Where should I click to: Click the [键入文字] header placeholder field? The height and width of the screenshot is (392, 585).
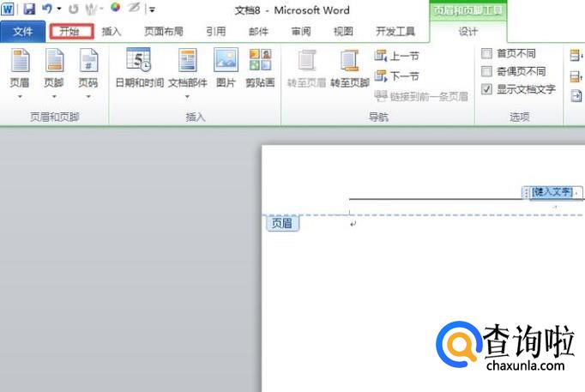(552, 192)
